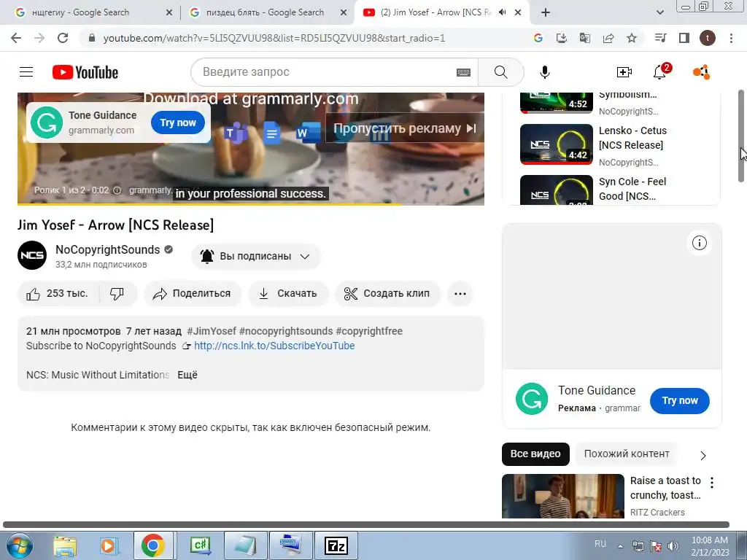Go to the YouTube home logo
The width and height of the screenshot is (747, 560).
coord(85,72)
